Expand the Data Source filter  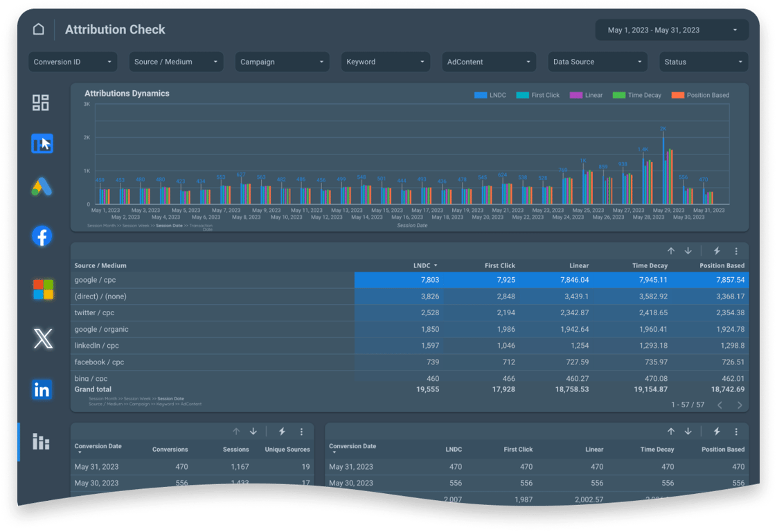coord(597,62)
